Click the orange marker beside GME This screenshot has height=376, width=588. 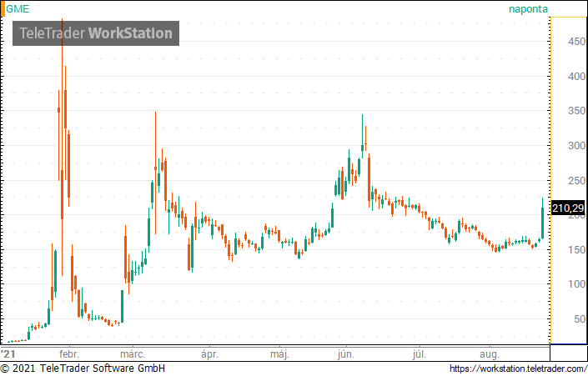[x=3, y=8]
